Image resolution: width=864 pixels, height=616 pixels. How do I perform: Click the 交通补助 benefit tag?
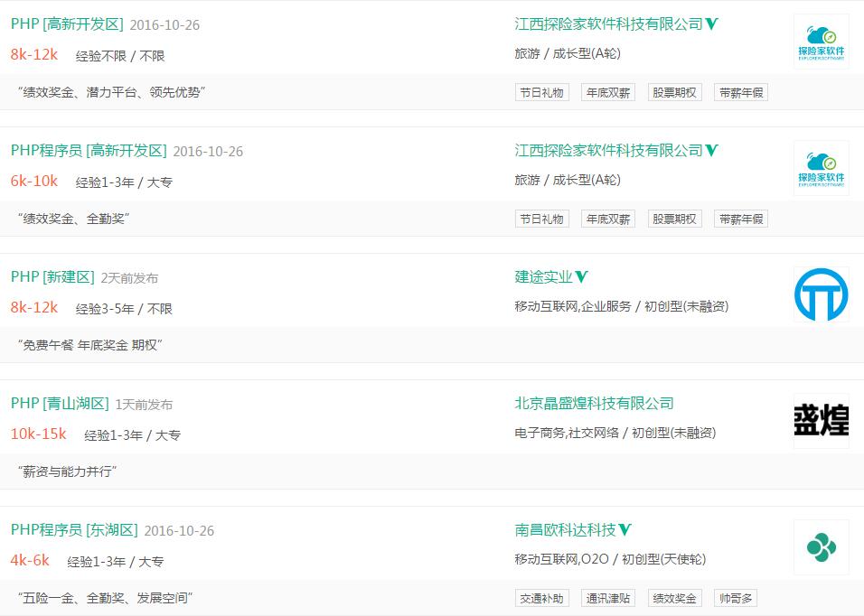pos(542,598)
